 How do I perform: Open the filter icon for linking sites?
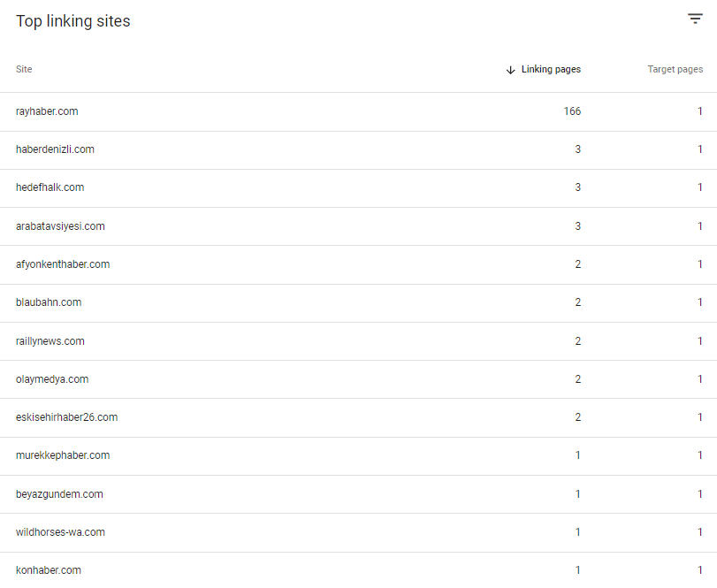[695, 19]
